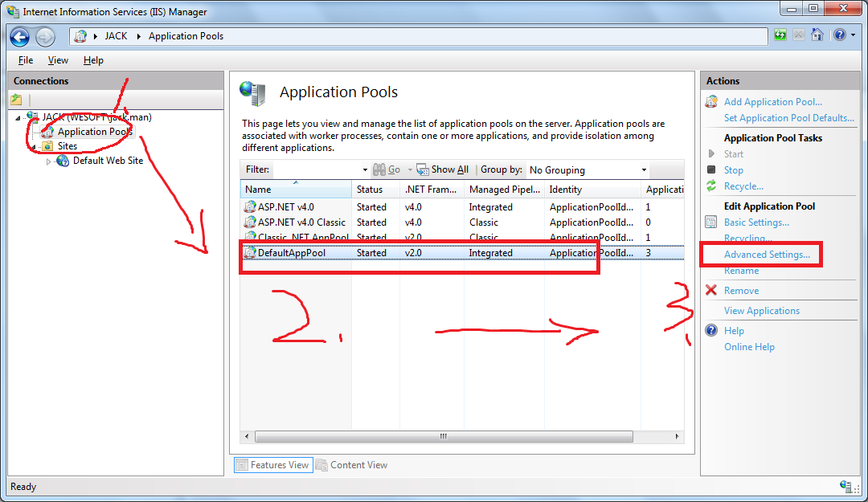Image resolution: width=868 pixels, height=502 pixels.
Task: Open dropdown arrow beside toolbar help icon
Action: [853, 35]
